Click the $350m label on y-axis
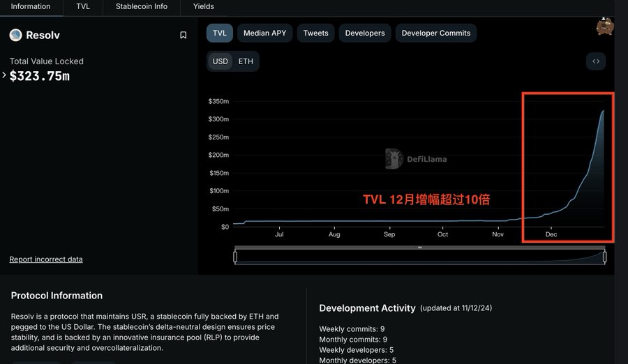The image size is (628, 364). coord(218,101)
